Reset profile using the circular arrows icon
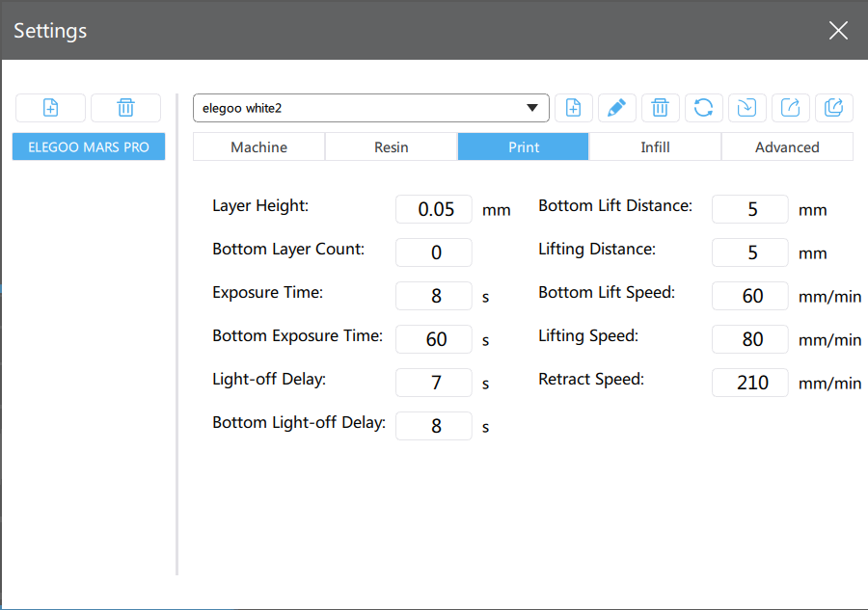The height and width of the screenshot is (610, 868). [x=703, y=108]
